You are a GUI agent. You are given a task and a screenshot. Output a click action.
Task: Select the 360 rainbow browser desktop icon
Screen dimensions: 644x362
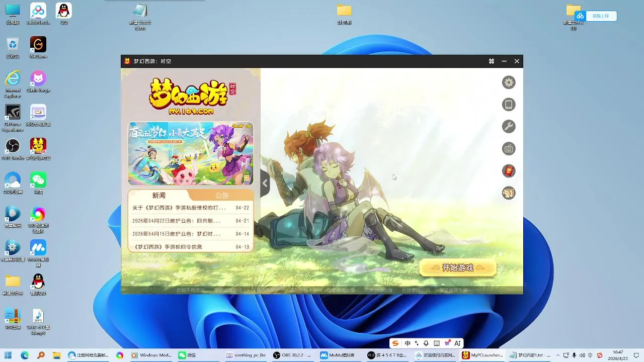38,220
